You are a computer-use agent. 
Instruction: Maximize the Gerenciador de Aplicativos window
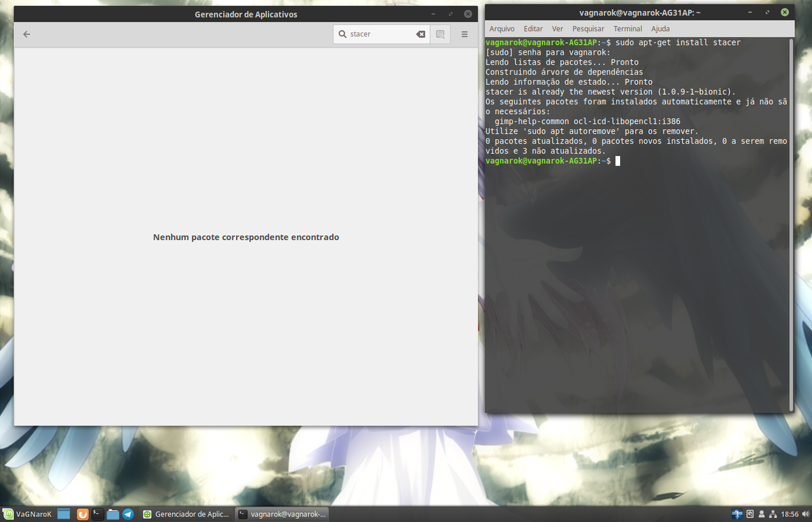pyautogui.click(x=450, y=14)
